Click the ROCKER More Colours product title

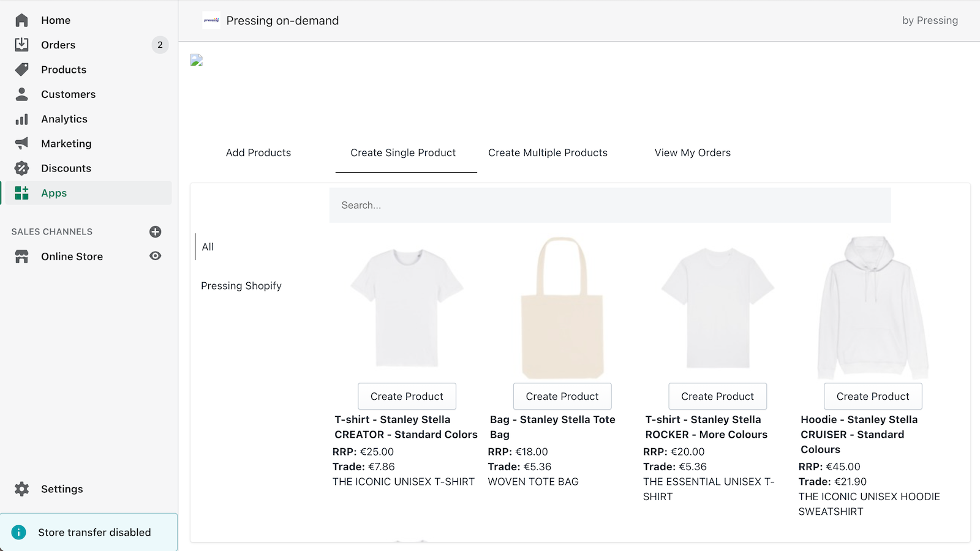click(x=706, y=427)
